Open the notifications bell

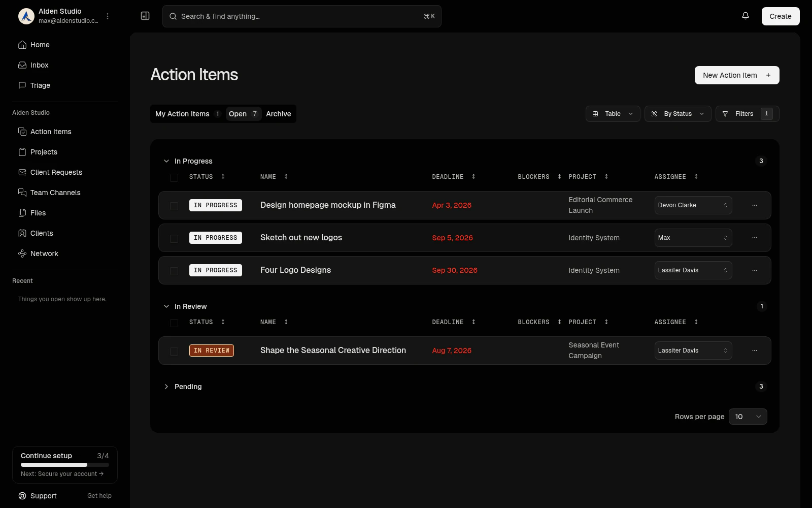(x=746, y=16)
